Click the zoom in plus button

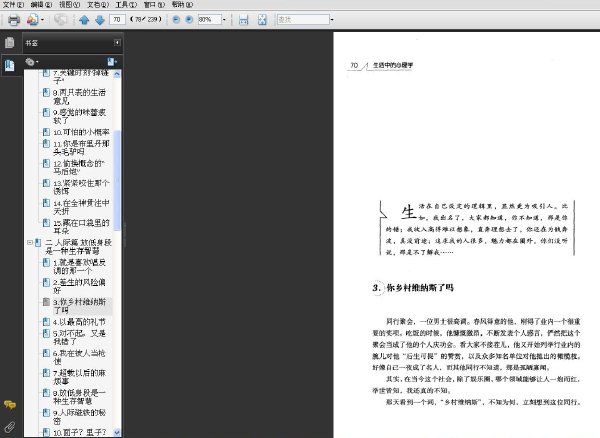click(x=189, y=20)
